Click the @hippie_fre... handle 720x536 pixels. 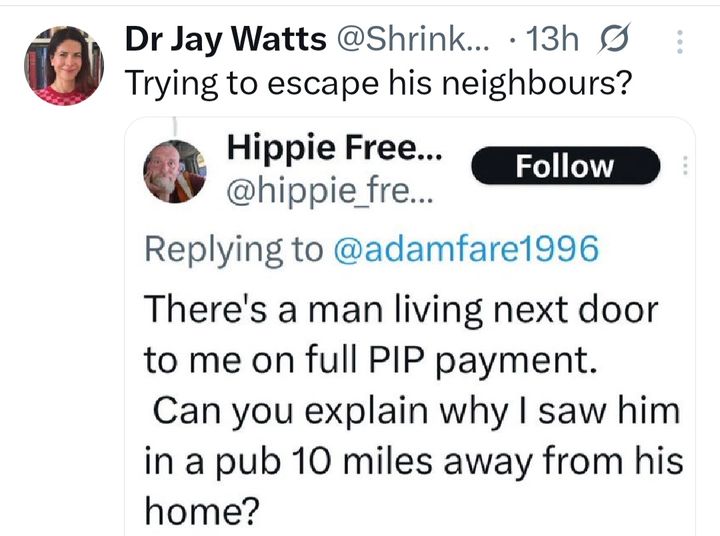click(330, 191)
